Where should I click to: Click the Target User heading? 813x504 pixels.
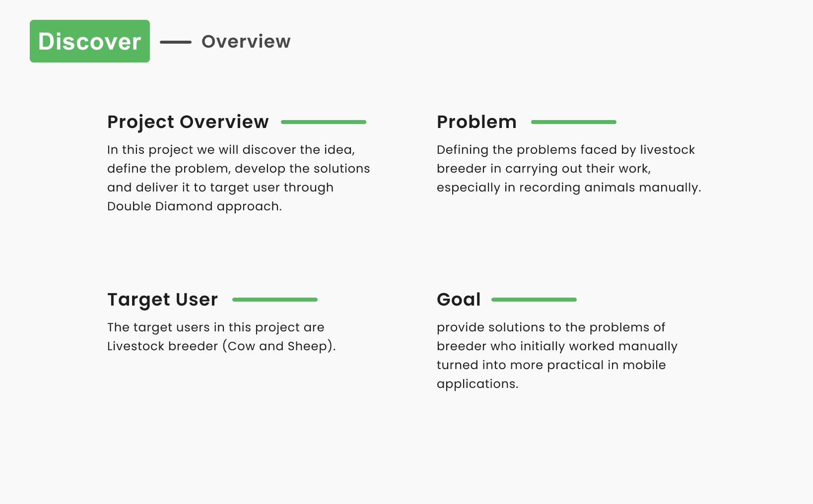coord(163,300)
